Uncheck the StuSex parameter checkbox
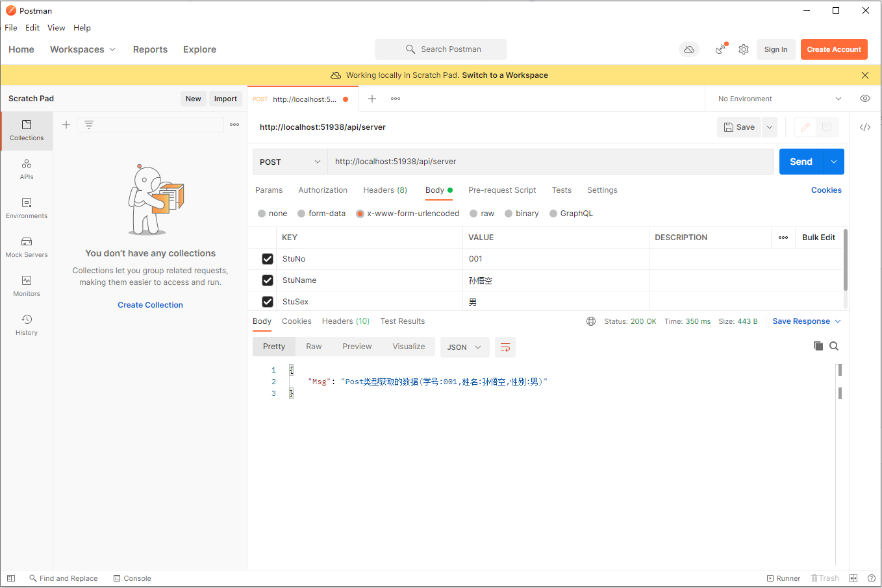 click(268, 302)
